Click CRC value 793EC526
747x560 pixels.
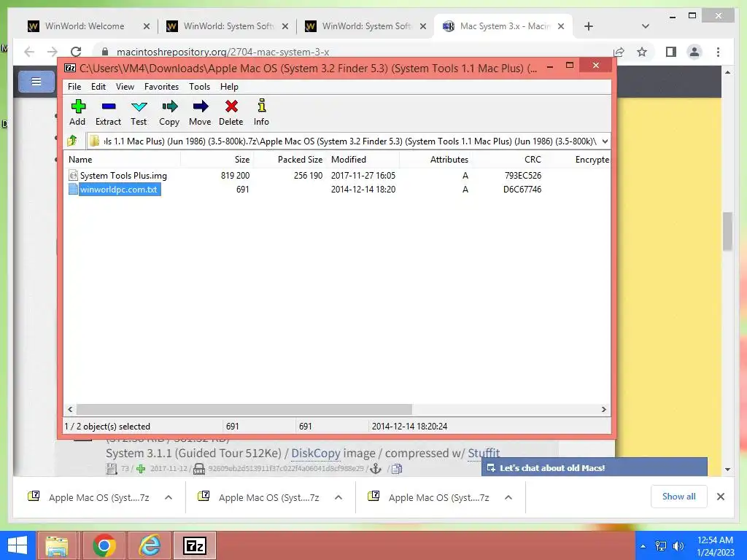point(522,175)
